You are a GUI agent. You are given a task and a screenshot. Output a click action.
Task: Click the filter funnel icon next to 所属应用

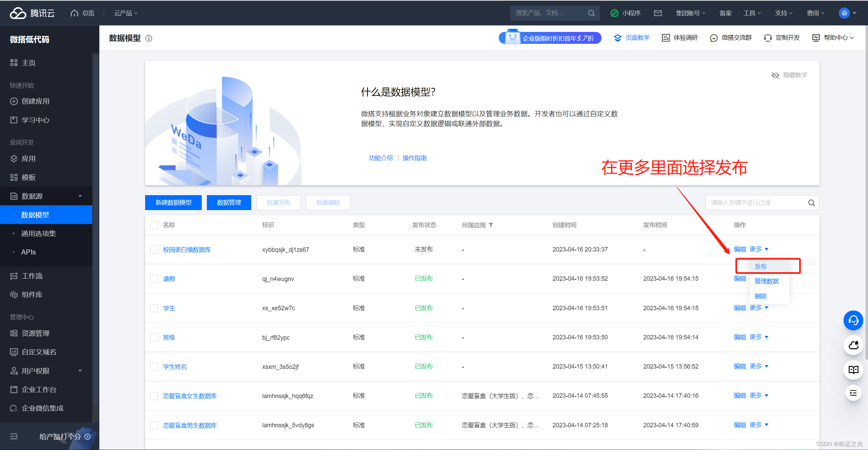point(491,225)
